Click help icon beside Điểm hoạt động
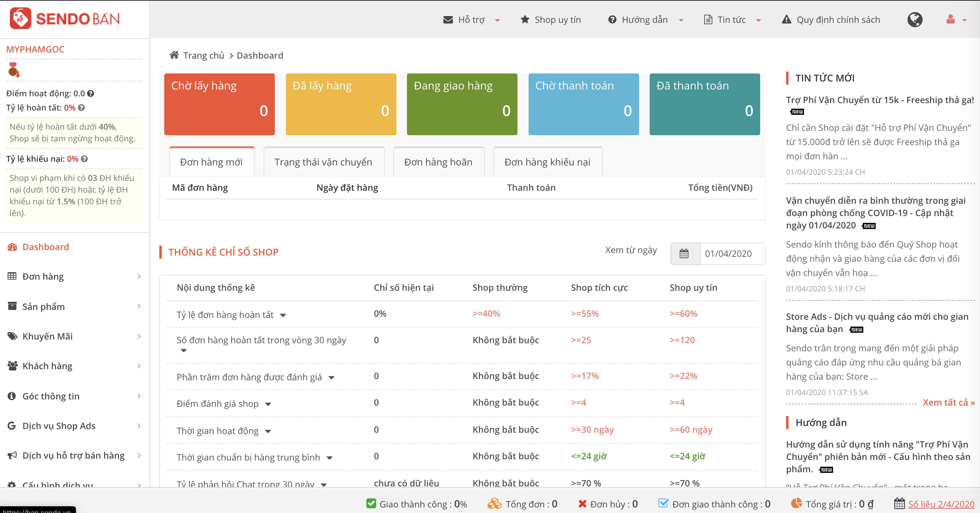 [90, 94]
